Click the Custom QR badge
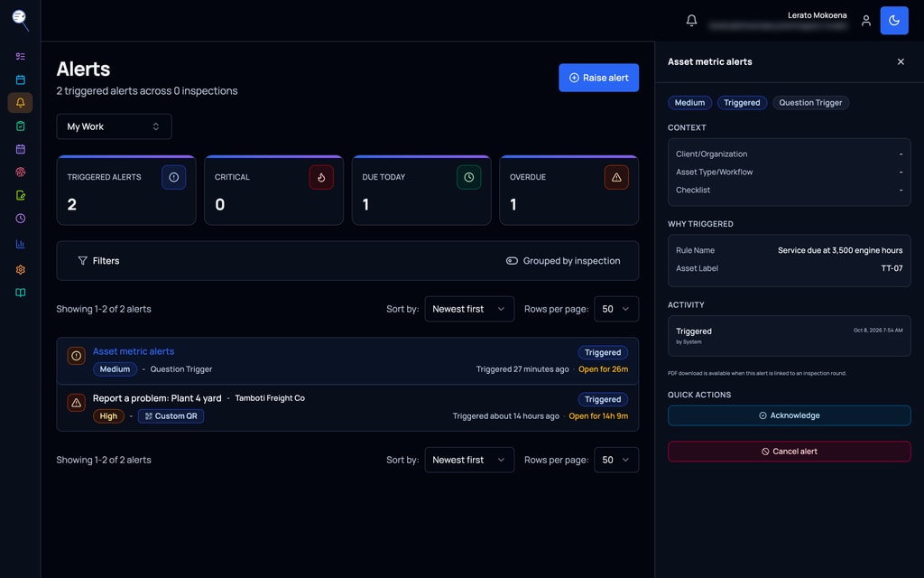Image resolution: width=924 pixels, height=578 pixels. (171, 415)
